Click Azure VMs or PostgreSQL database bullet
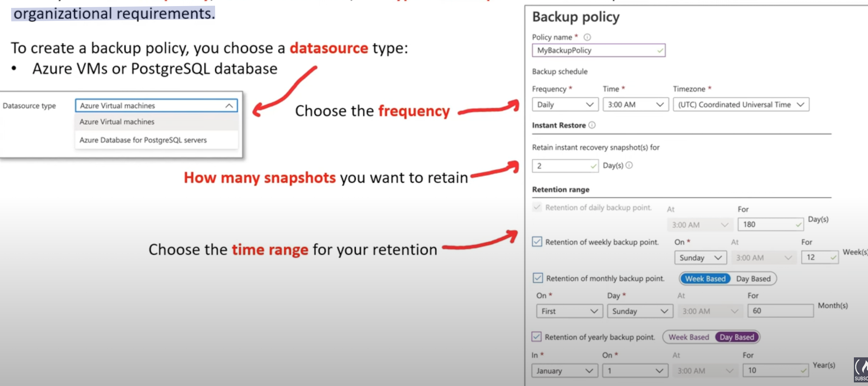Screen dimensions: 868x386 point(155,69)
